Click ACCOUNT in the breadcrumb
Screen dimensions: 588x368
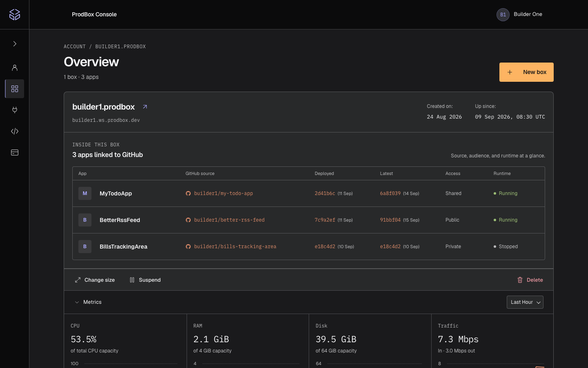pyautogui.click(x=75, y=47)
